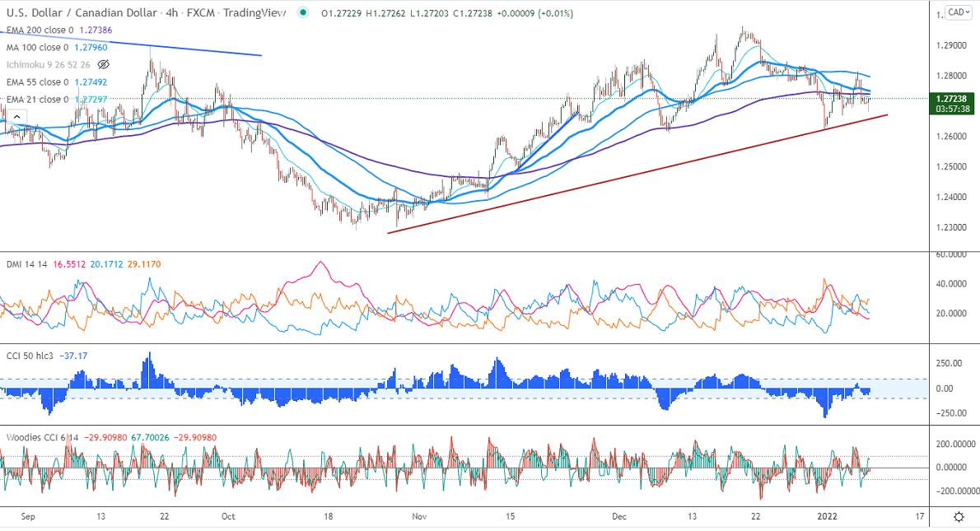The image size is (980, 531).
Task: Click the EMA 200 value 1.27386
Action: (96, 30)
